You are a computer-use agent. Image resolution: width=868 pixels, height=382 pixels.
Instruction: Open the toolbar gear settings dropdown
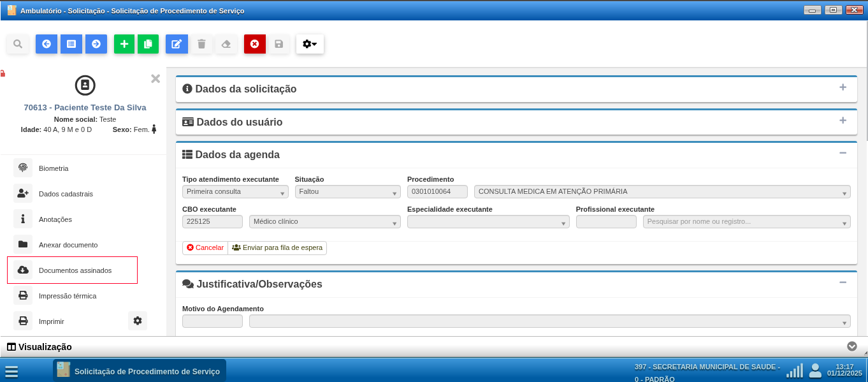[x=310, y=44]
